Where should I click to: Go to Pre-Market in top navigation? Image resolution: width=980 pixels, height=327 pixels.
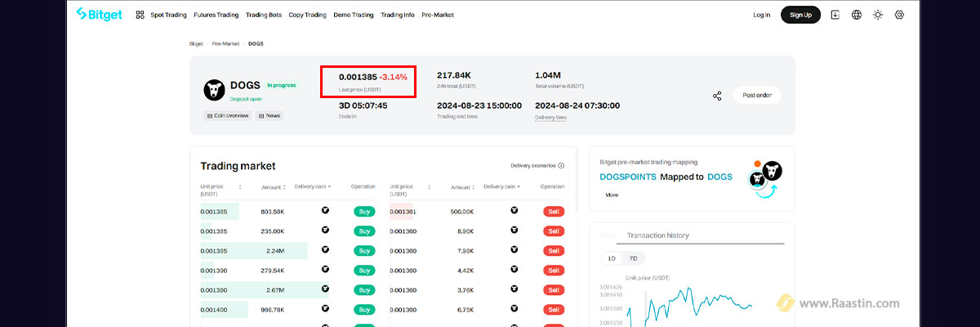tap(438, 15)
